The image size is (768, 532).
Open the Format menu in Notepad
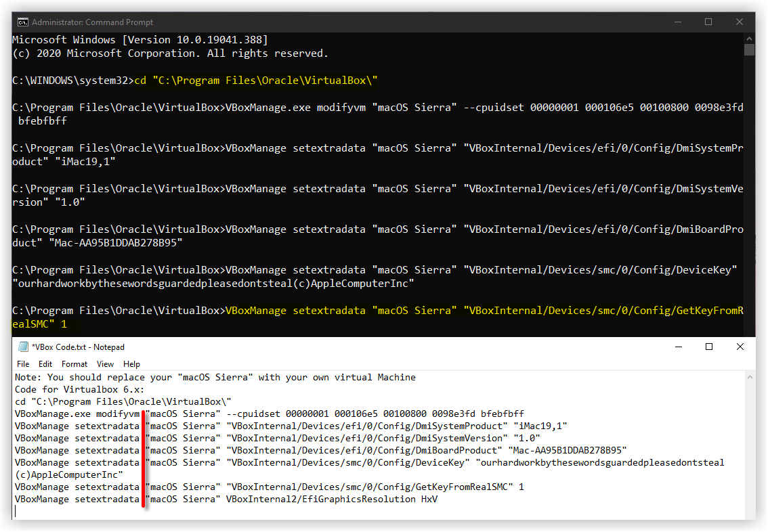pyautogui.click(x=74, y=363)
